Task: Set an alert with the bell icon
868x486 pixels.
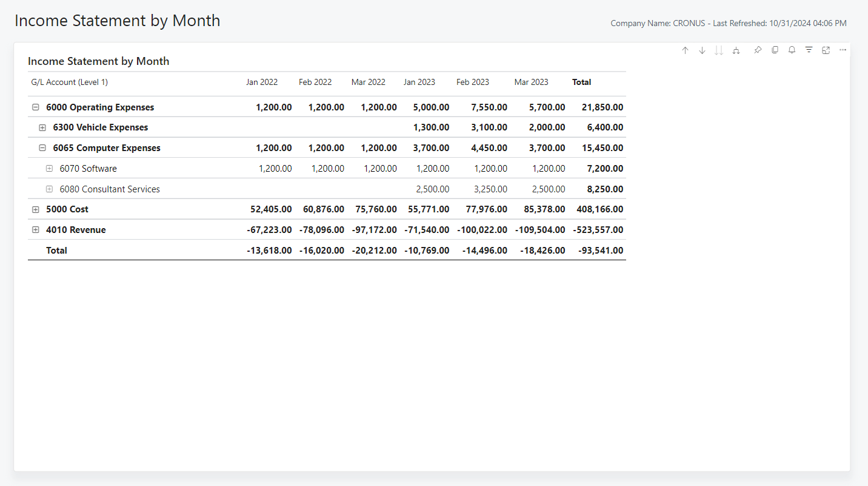Action: [x=792, y=50]
